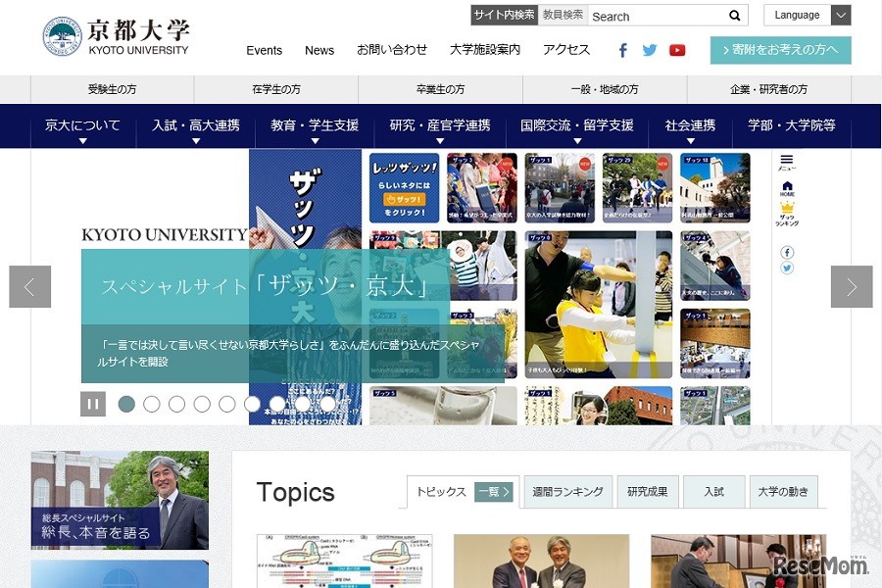
Task: Expand the 京大について menu
Action: [x=82, y=126]
